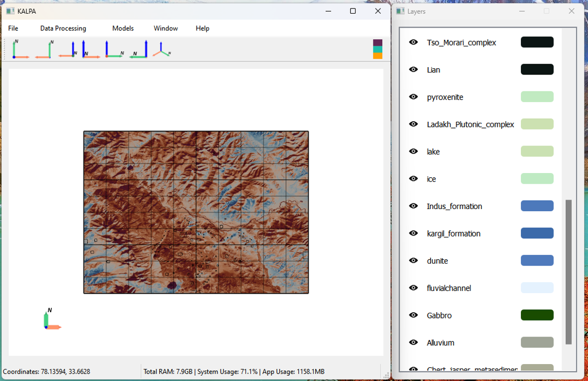Click the Lian layer color swatch
This screenshot has width=588, height=381.
tap(537, 69)
